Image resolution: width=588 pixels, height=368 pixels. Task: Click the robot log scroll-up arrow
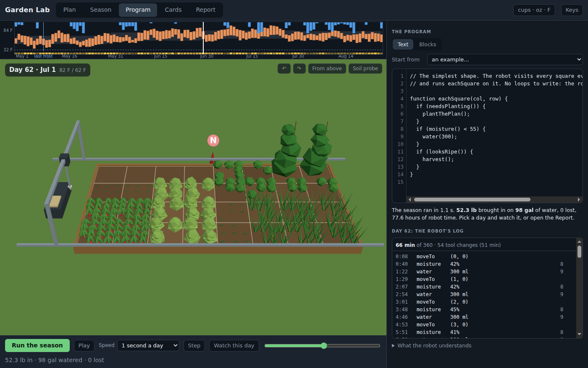click(x=580, y=241)
